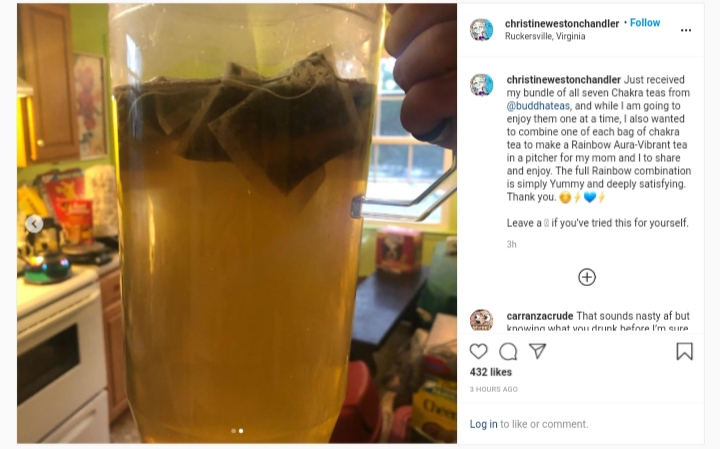Open the Ruckersville, Virginia location link
This screenshot has width=720, height=449.
[x=545, y=36]
